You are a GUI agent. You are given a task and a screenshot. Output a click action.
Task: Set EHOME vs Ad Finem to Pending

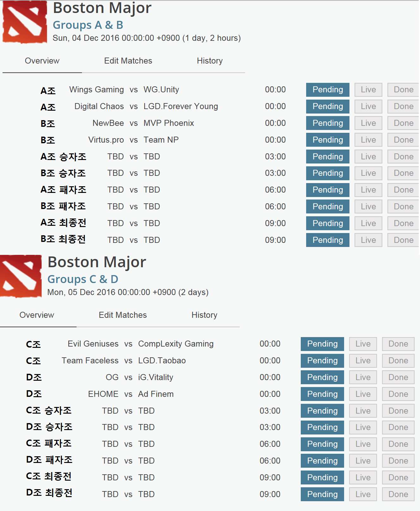(322, 394)
